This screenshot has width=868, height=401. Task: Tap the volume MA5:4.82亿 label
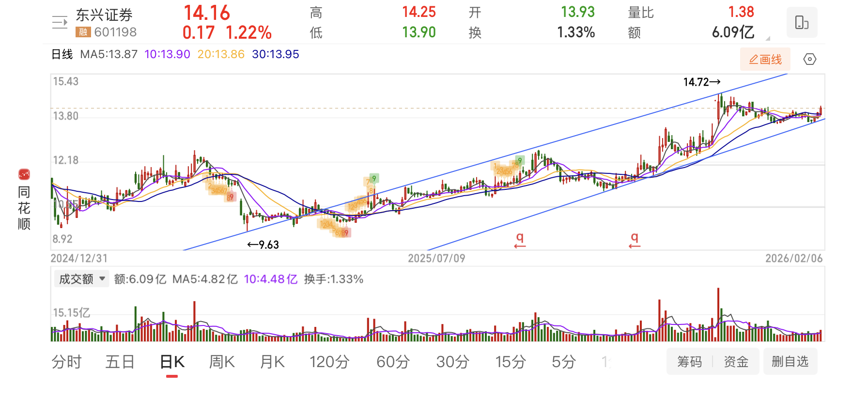click(205, 279)
